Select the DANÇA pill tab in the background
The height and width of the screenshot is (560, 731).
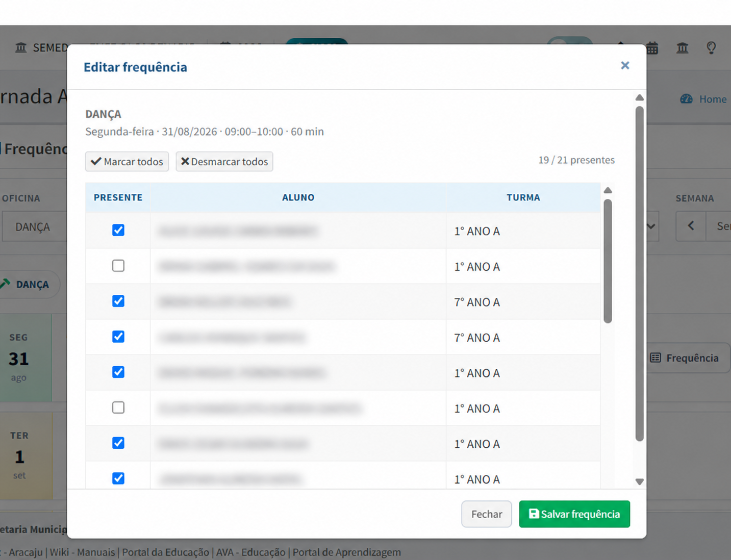pyautogui.click(x=30, y=284)
